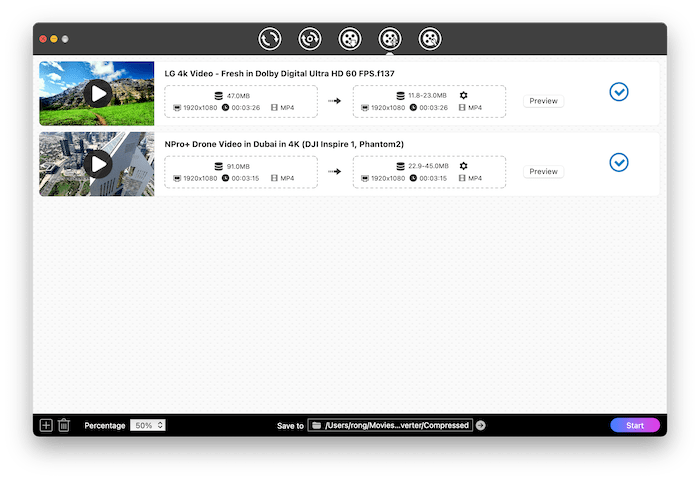Open output folder arrow next to save path

481,425
